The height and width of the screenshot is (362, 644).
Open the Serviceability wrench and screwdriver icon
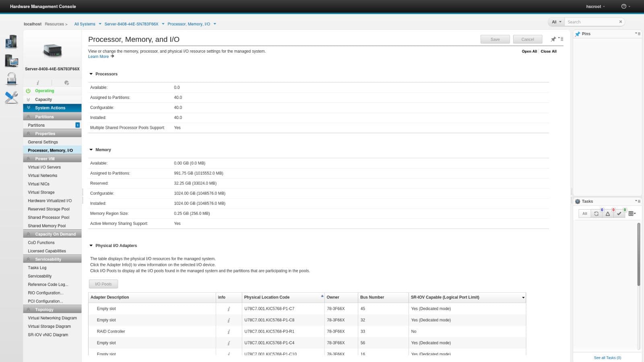pos(11,97)
